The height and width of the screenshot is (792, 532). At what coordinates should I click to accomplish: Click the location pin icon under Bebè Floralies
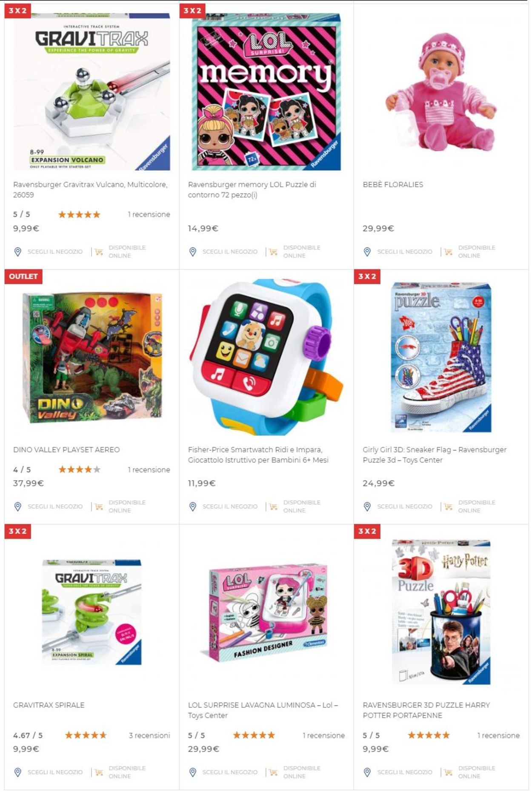click(x=367, y=252)
